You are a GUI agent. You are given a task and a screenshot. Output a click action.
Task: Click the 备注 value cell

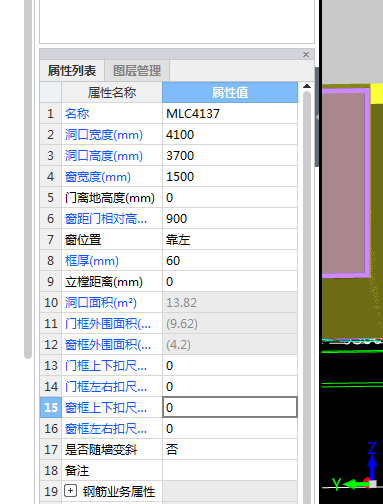230,471
